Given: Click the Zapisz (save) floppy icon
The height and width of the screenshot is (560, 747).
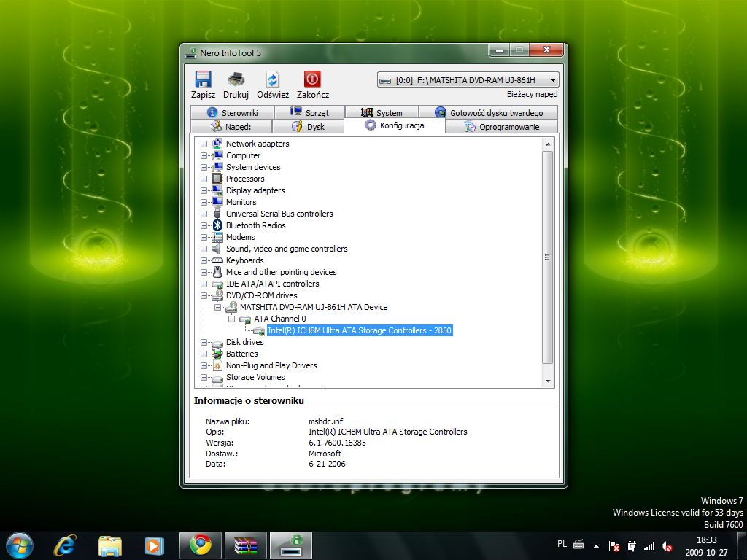Looking at the screenshot, I should click(203, 79).
